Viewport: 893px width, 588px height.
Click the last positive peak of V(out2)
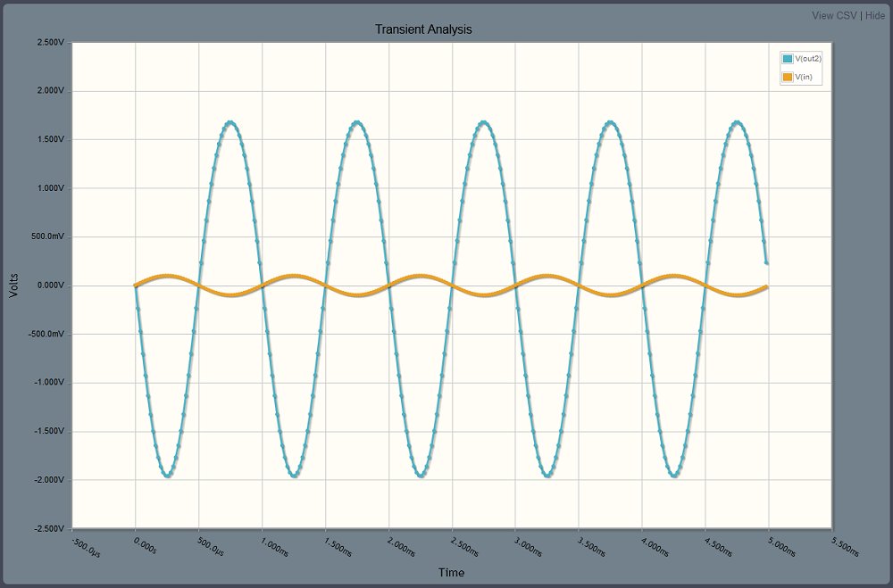(738, 121)
